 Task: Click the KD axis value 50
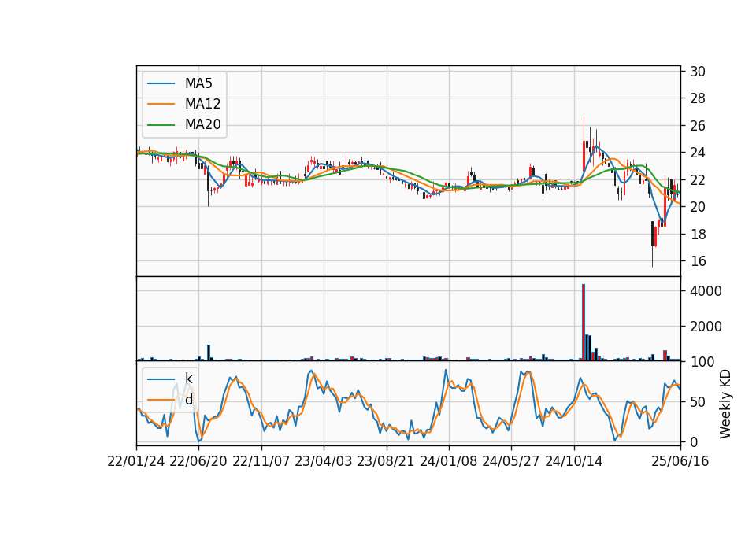(697, 402)
